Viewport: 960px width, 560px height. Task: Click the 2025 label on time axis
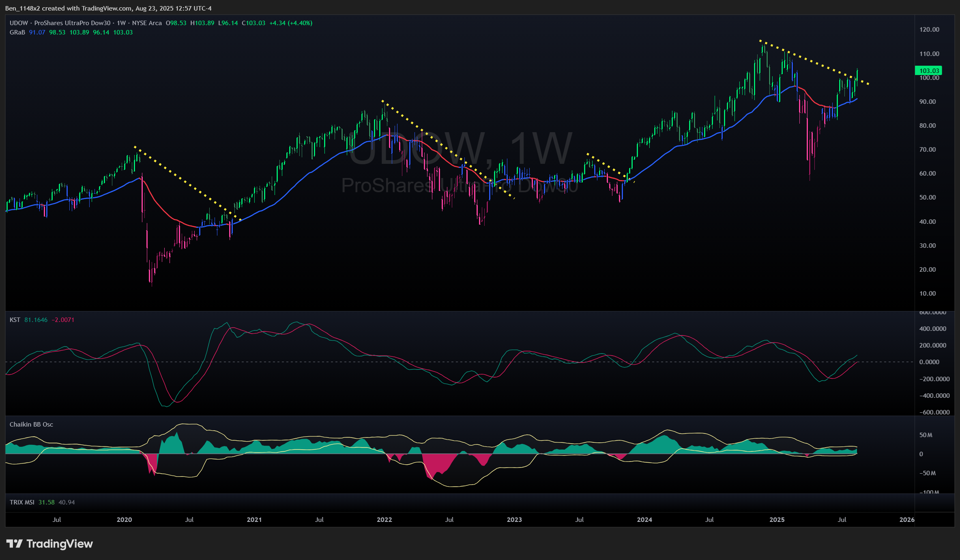(777, 520)
